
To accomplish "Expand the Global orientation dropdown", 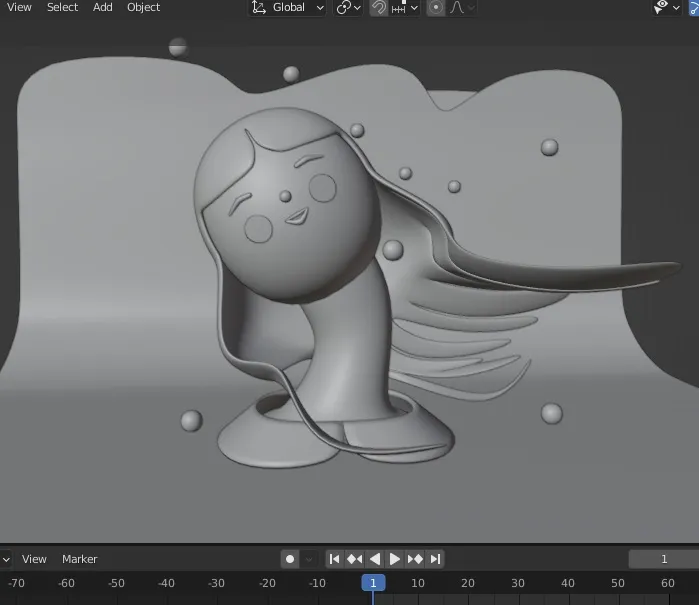I will 287,8.
